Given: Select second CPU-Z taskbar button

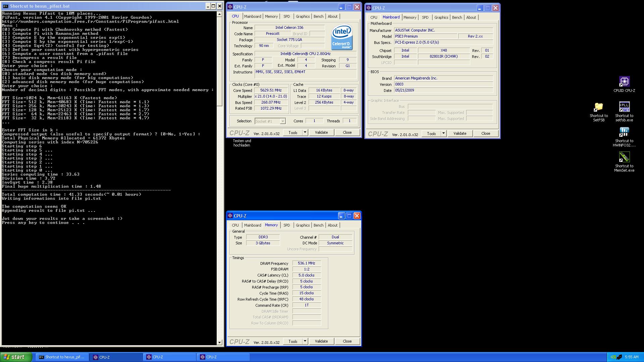Looking at the screenshot, I should (169, 357).
